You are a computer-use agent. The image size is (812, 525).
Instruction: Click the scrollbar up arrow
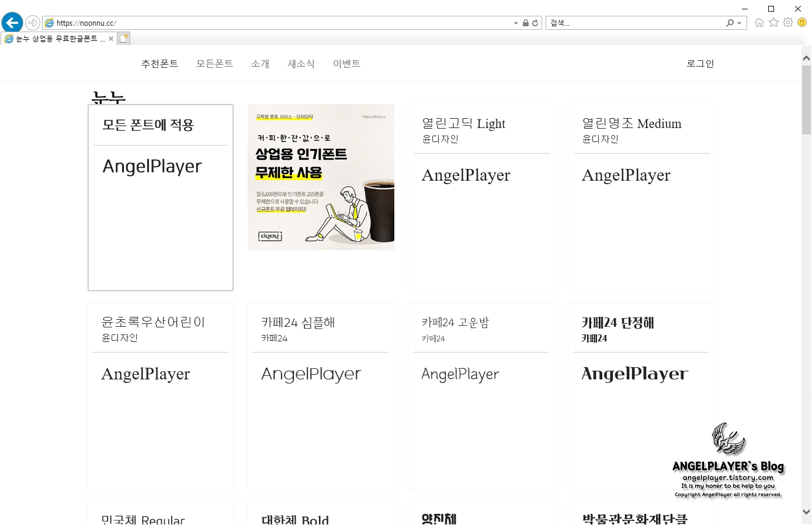(807, 58)
